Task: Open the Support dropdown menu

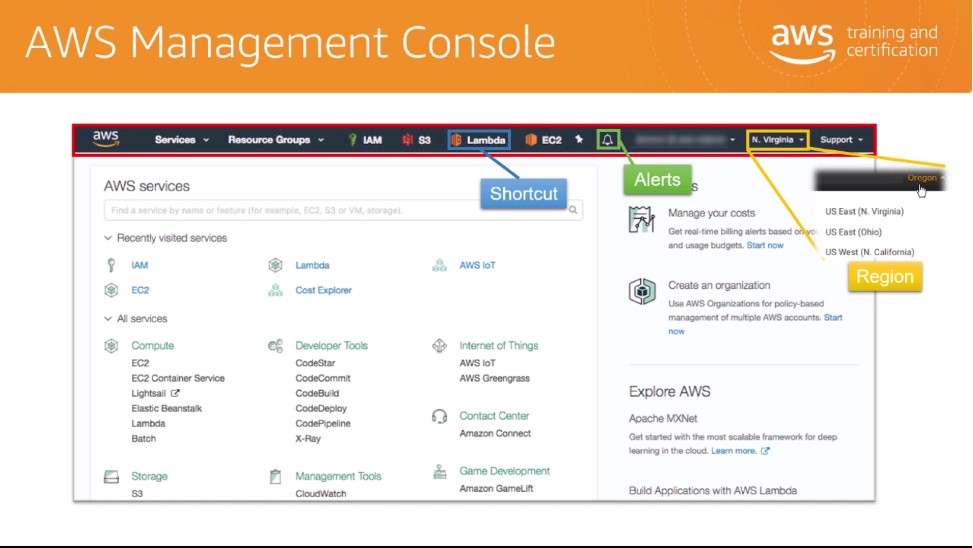Action: point(841,140)
